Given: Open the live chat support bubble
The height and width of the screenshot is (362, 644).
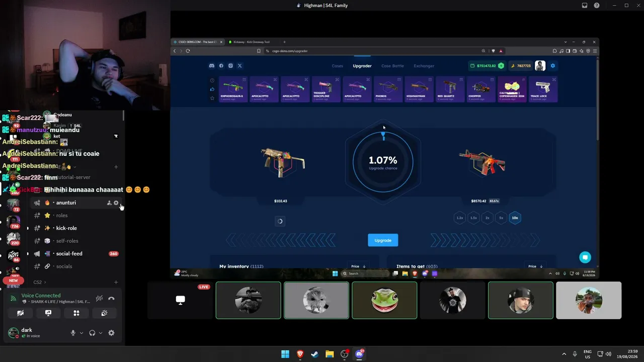Looking at the screenshot, I should (x=585, y=257).
